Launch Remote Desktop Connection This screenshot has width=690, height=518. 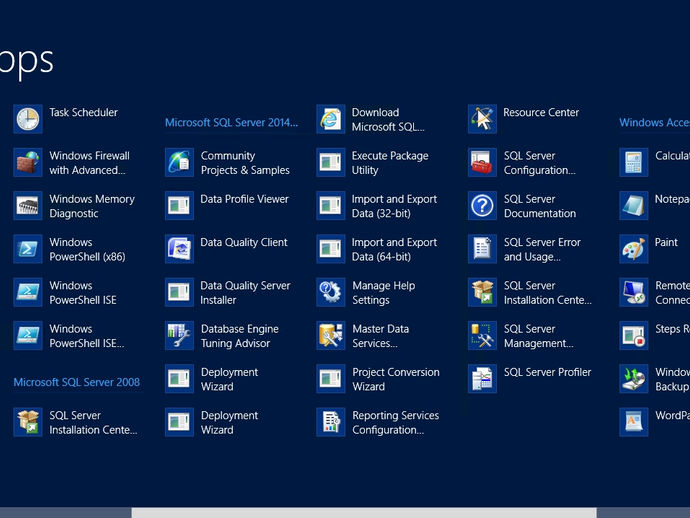click(654, 292)
